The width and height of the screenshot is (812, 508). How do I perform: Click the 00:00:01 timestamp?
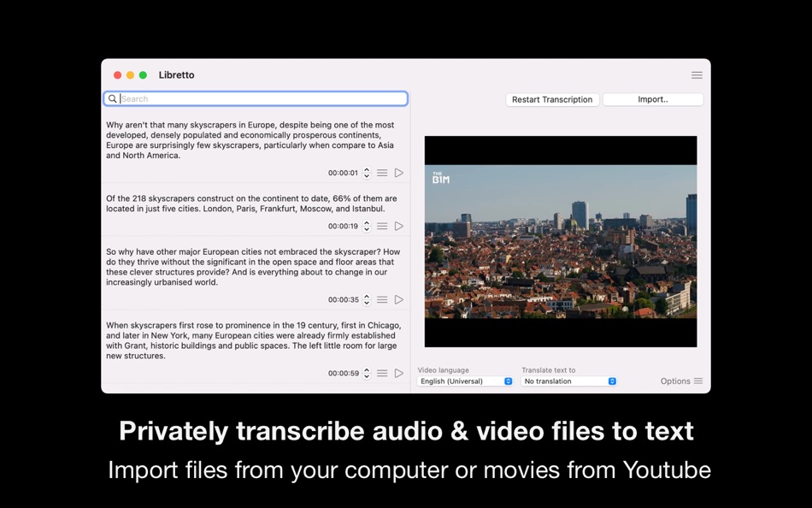click(343, 173)
